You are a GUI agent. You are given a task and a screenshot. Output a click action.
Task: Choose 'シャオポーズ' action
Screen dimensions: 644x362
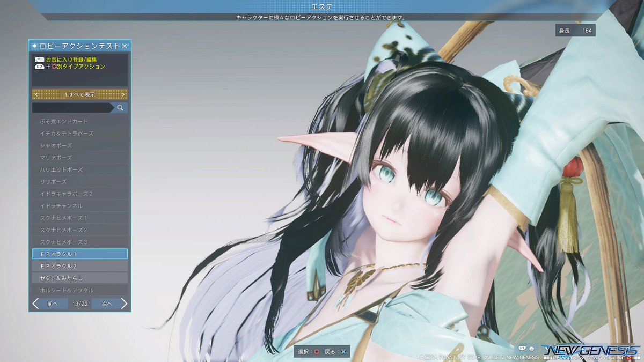coord(80,145)
